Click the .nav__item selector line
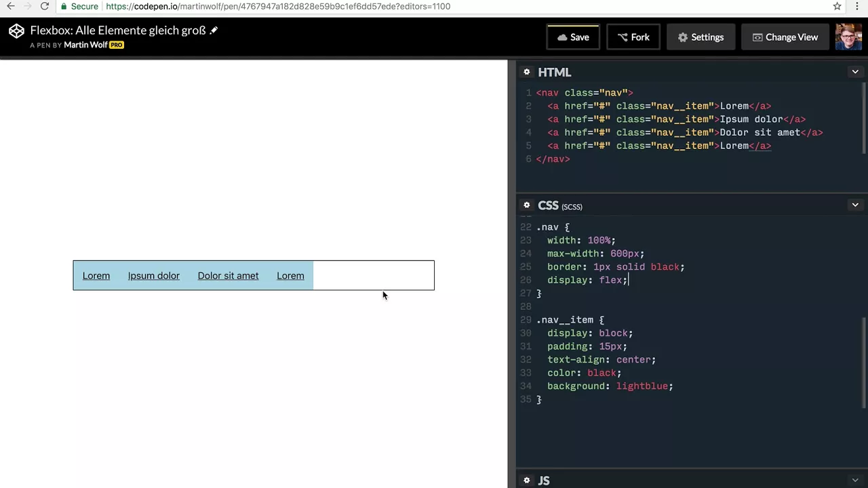Viewport: 868px width, 488px height. tap(570, 320)
